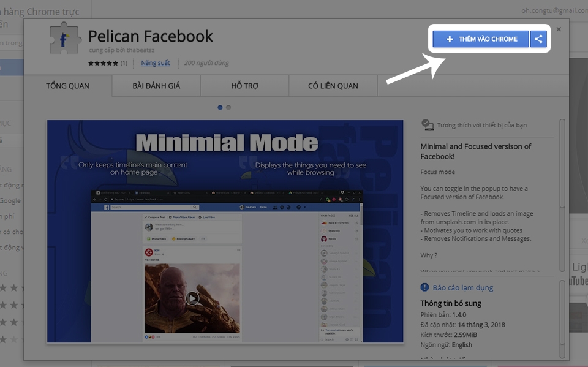Image resolution: width=588 pixels, height=367 pixels.
Task: Click the play button on the Thanos video
Action: [192, 298]
